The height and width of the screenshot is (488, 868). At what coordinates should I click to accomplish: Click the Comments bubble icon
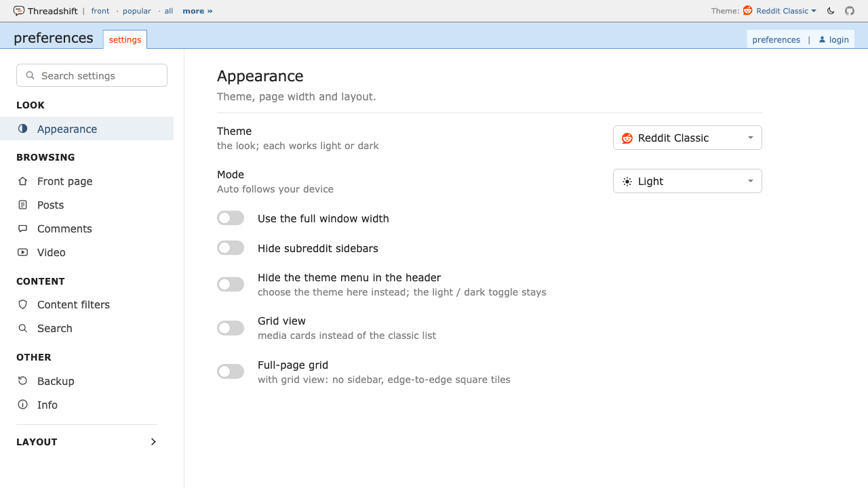pos(23,228)
